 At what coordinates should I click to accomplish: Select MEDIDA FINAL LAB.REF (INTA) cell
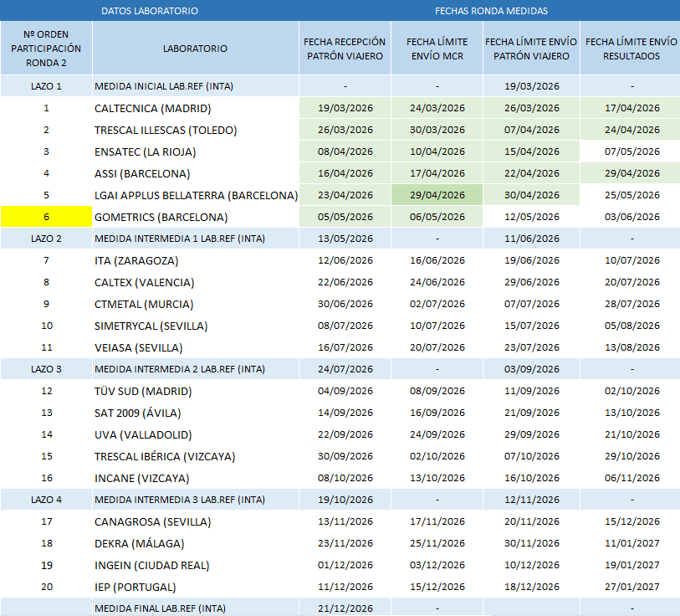tap(195, 608)
